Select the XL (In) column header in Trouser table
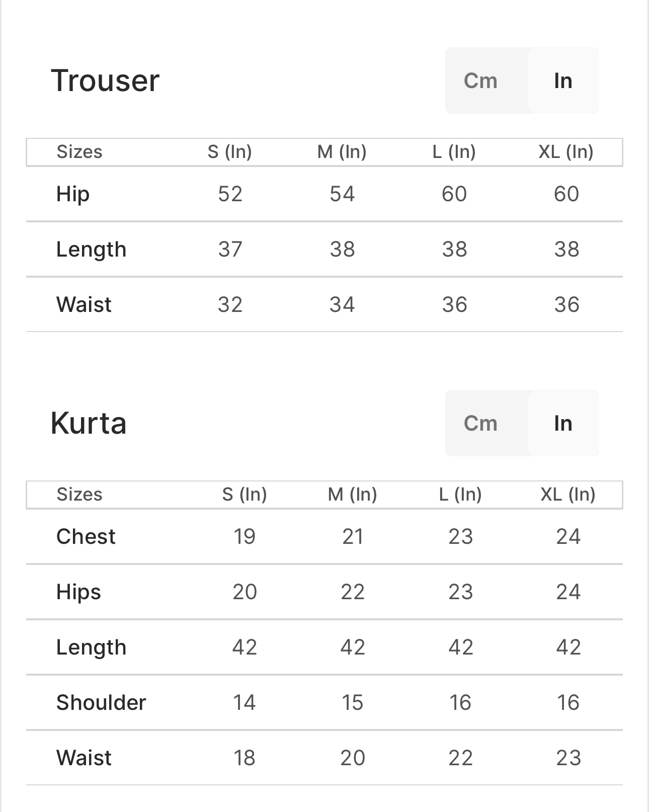 click(x=566, y=151)
